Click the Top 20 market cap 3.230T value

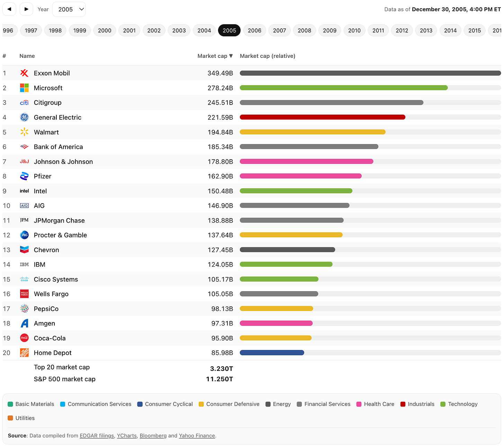(x=222, y=369)
